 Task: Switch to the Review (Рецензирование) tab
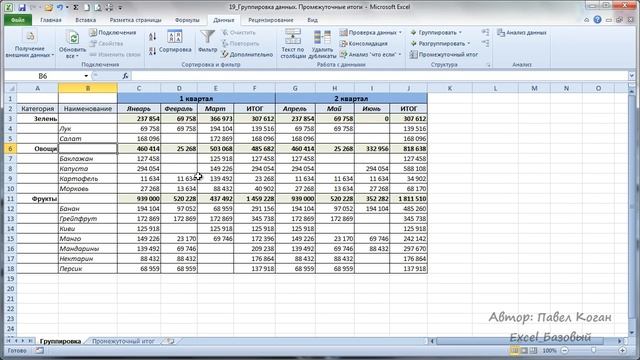tap(271, 20)
